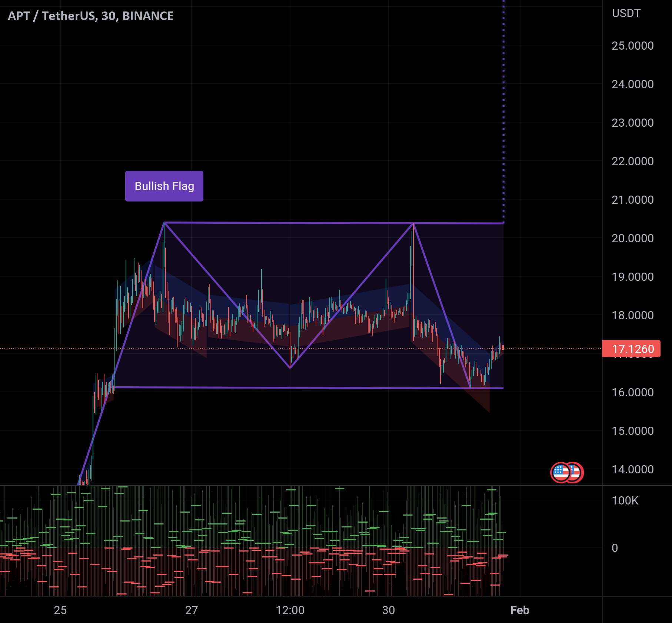Click the 12:00 time axis label
The height and width of the screenshot is (623, 672).
click(x=290, y=610)
